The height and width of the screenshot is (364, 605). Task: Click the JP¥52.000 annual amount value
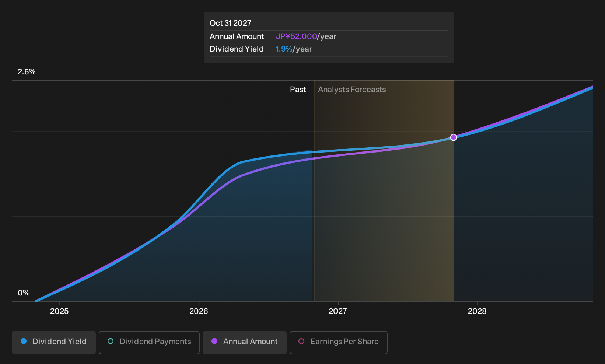[x=296, y=36]
